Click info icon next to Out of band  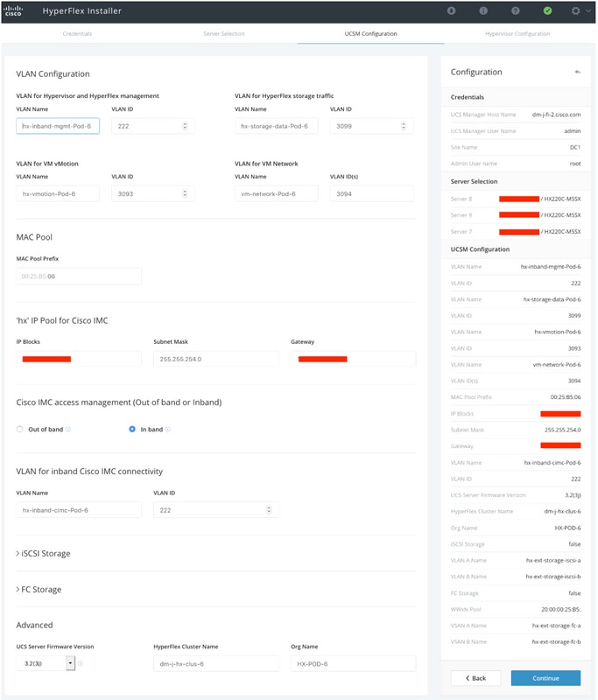68,430
